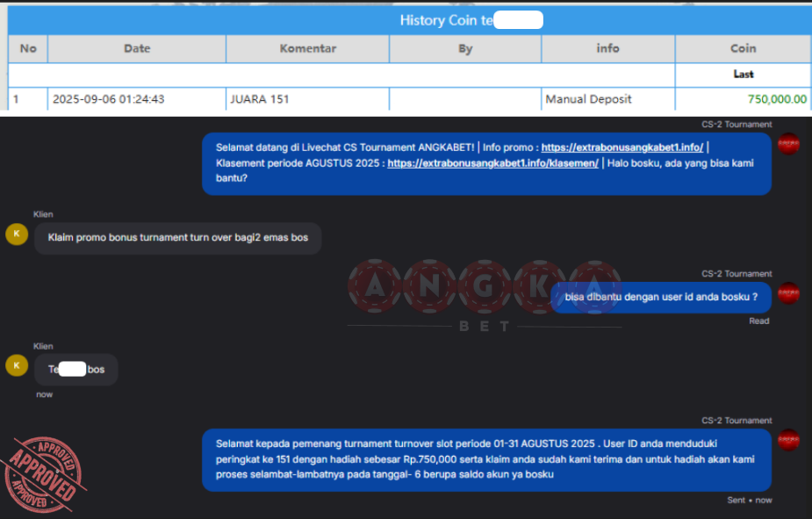Click row number 1 cell
This screenshot has width=812, height=519.
[28, 99]
